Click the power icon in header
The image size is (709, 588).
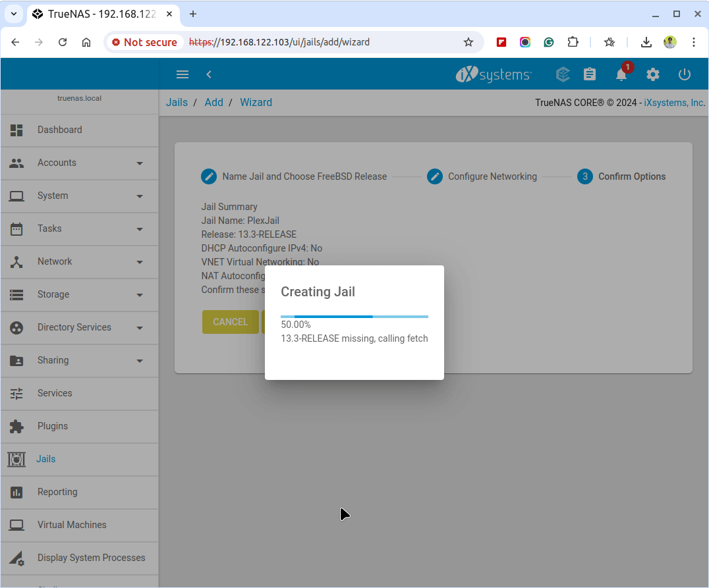pyautogui.click(x=685, y=74)
